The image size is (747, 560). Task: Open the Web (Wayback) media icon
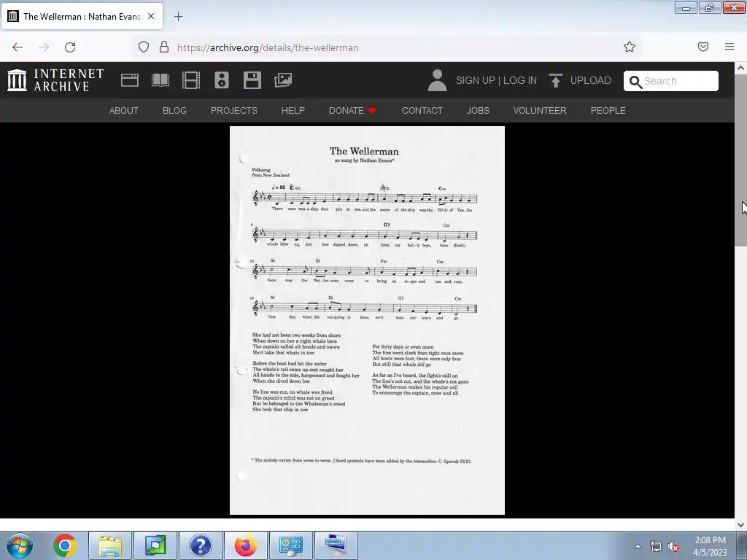(130, 80)
